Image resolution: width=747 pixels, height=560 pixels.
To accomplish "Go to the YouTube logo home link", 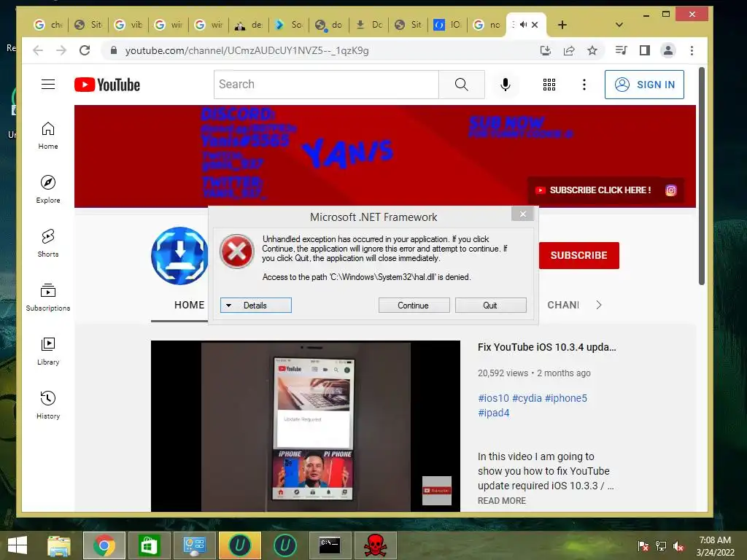I will [x=107, y=85].
